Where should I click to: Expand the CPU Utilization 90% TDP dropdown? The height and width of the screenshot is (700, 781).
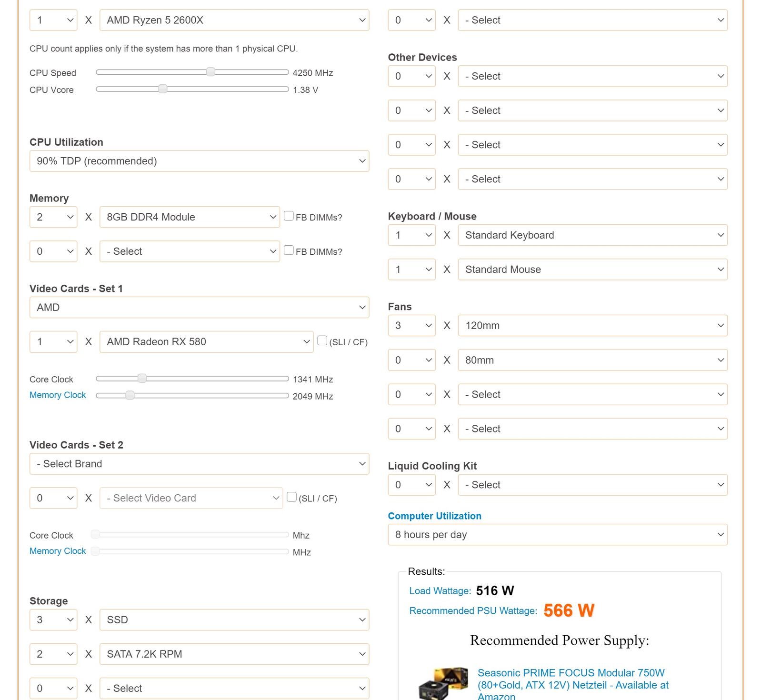tap(199, 161)
